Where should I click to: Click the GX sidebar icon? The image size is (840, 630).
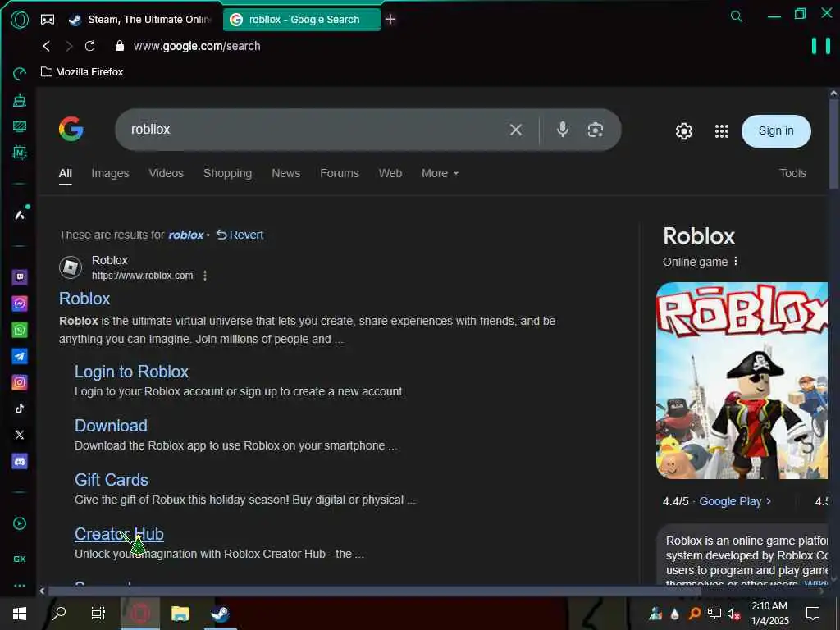[x=20, y=559]
